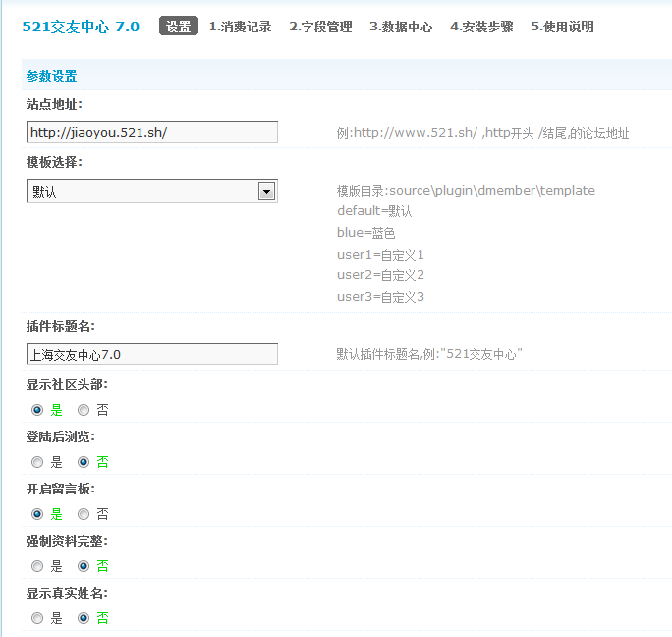Click the 开启留言板 label
The image size is (672, 637).
[61, 489]
